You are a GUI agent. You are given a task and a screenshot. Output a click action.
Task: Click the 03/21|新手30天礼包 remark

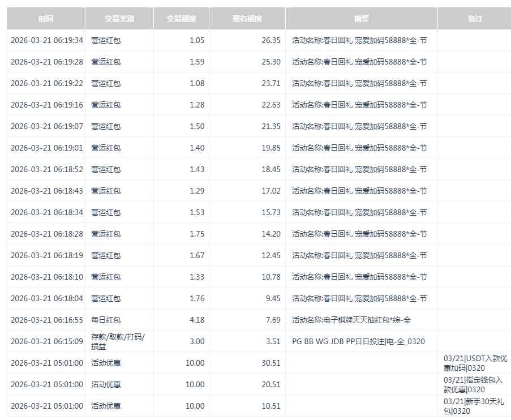pyautogui.click(x=471, y=406)
